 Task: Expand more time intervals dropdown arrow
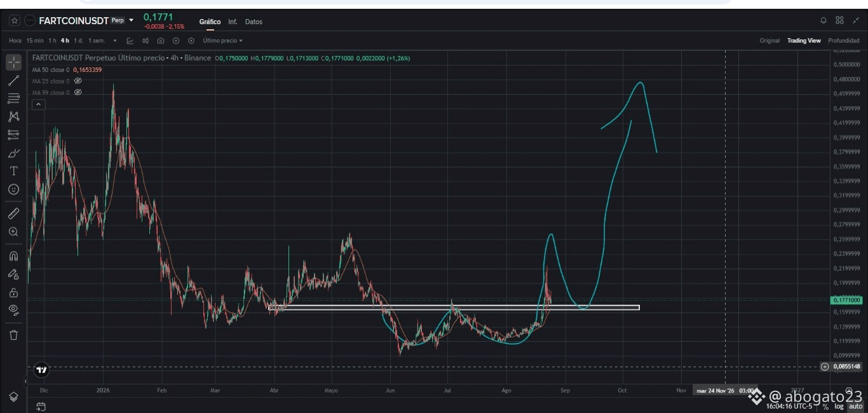click(x=115, y=41)
